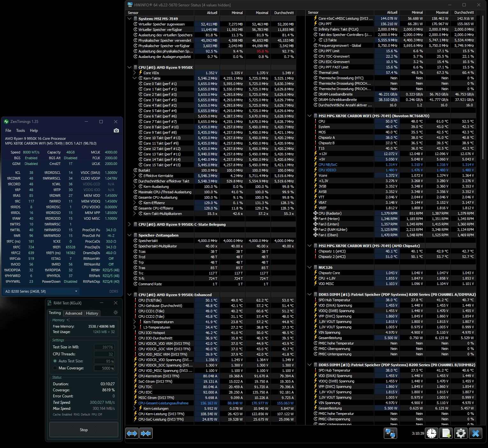The image size is (488, 448).
Task: Start logging with the log file icon
Action: click(446, 433)
